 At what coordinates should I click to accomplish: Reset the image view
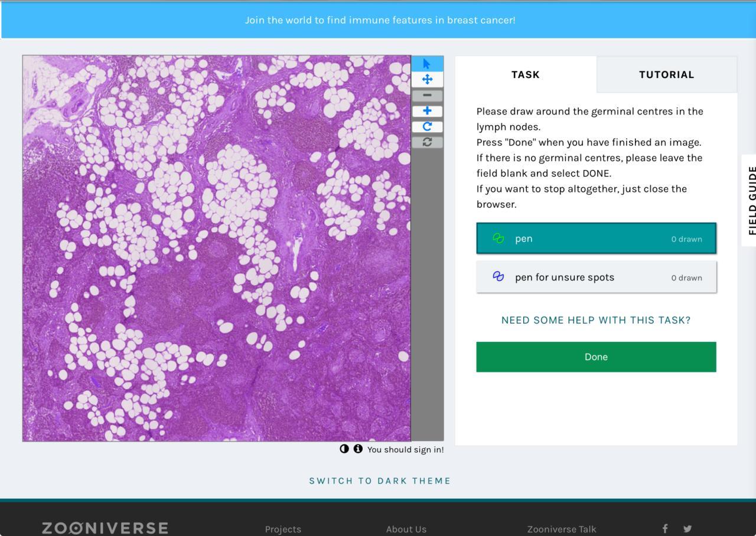(x=427, y=142)
